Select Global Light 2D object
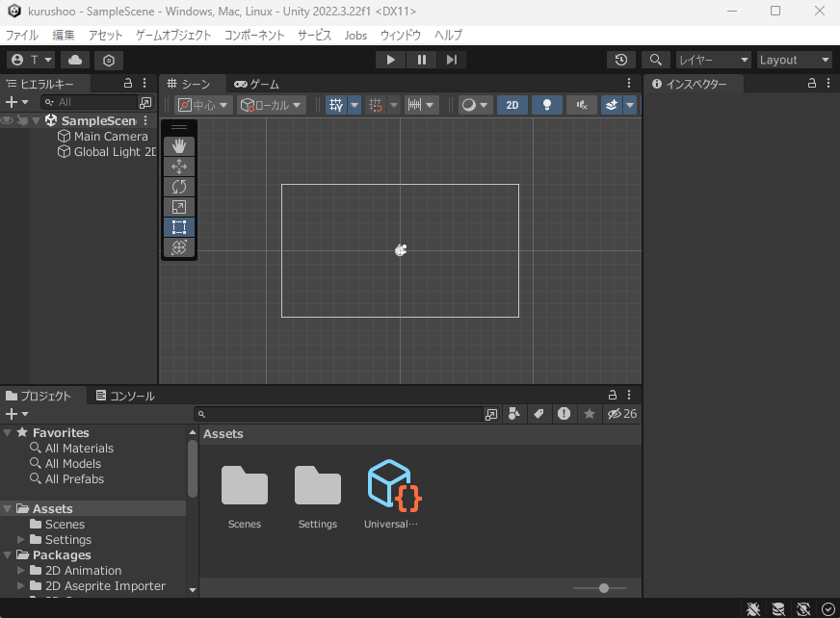The image size is (840, 618). pos(107,152)
